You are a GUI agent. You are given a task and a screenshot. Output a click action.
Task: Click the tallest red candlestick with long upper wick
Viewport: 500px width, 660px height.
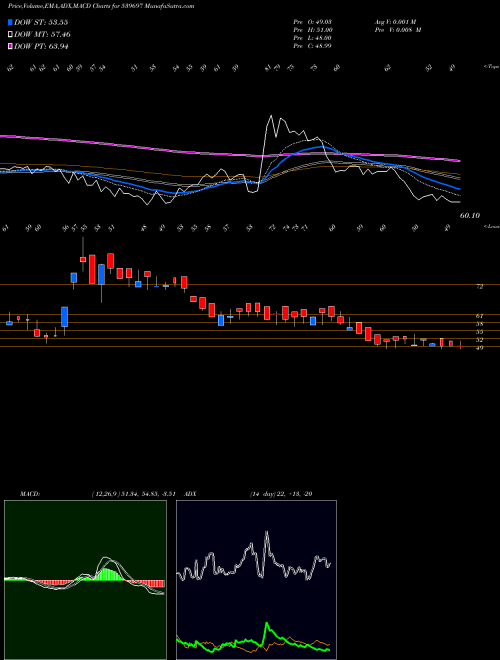[83, 259]
